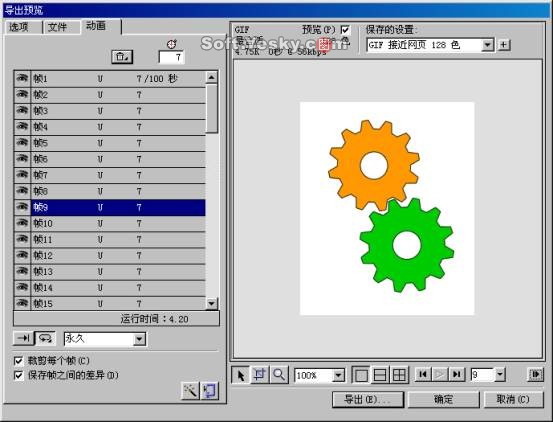The image size is (553, 422).
Task: Click the optimize to size icon
Action: coord(209,391)
